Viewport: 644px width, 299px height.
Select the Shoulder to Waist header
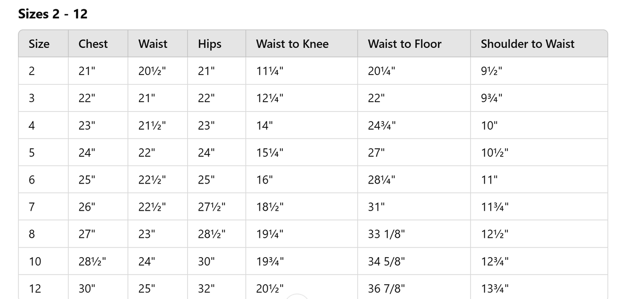tap(528, 44)
